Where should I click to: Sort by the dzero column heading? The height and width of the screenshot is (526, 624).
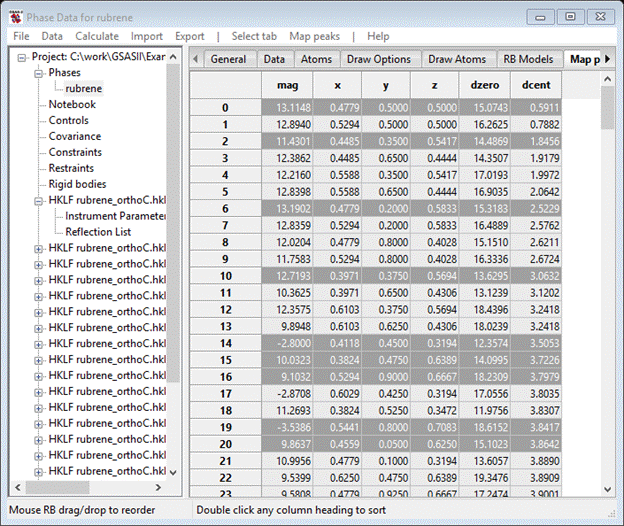tap(486, 87)
